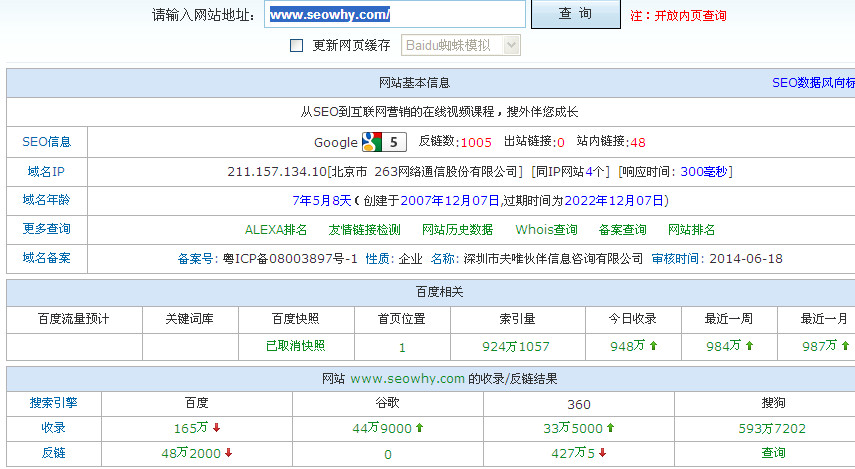The width and height of the screenshot is (855, 469).
Task: Click the website address input field
Action: pyautogui.click(x=395, y=15)
